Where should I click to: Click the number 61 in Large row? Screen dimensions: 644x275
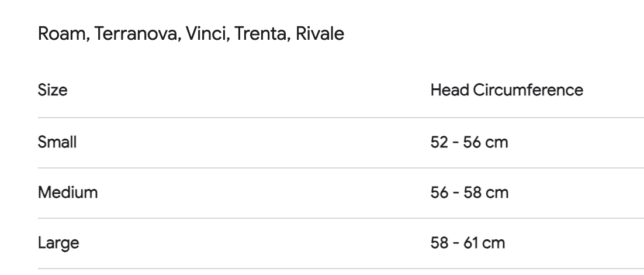point(470,243)
